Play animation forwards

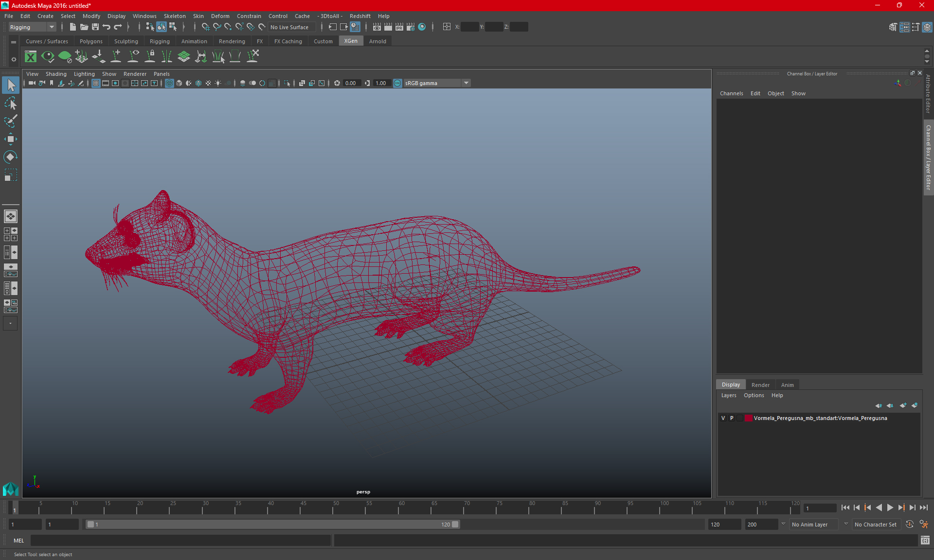(x=890, y=507)
